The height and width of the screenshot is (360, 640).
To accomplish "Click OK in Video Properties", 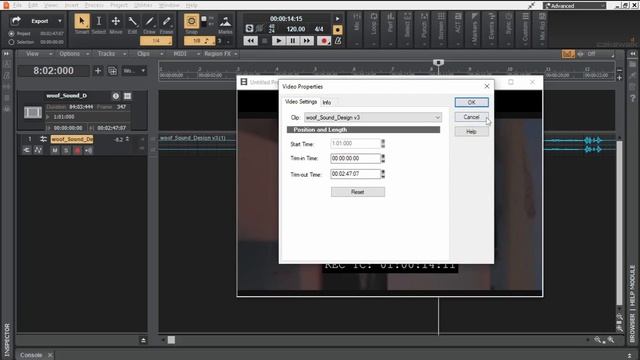I will tap(471, 102).
